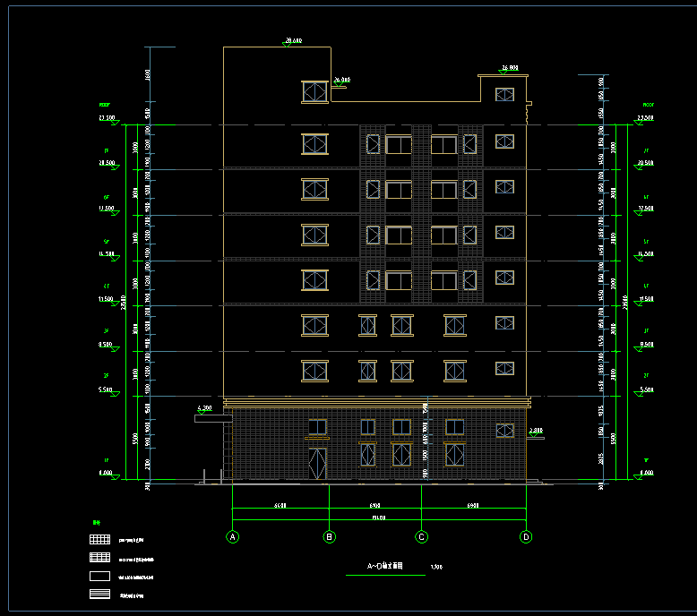Select the first legend hatch pattern swatch
Image resolution: width=697 pixels, height=616 pixels.
tap(99, 540)
